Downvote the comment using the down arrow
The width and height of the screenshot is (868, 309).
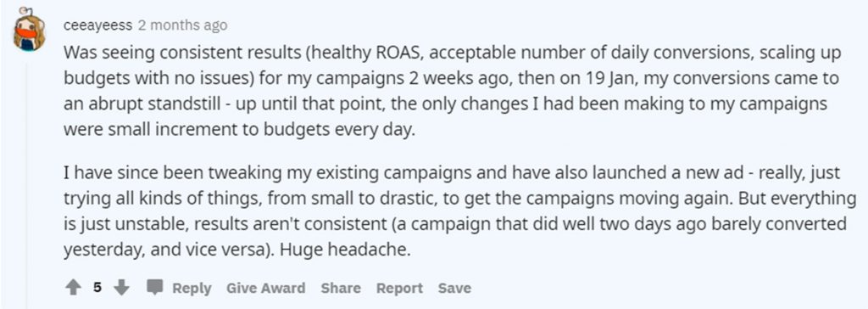[x=121, y=288]
